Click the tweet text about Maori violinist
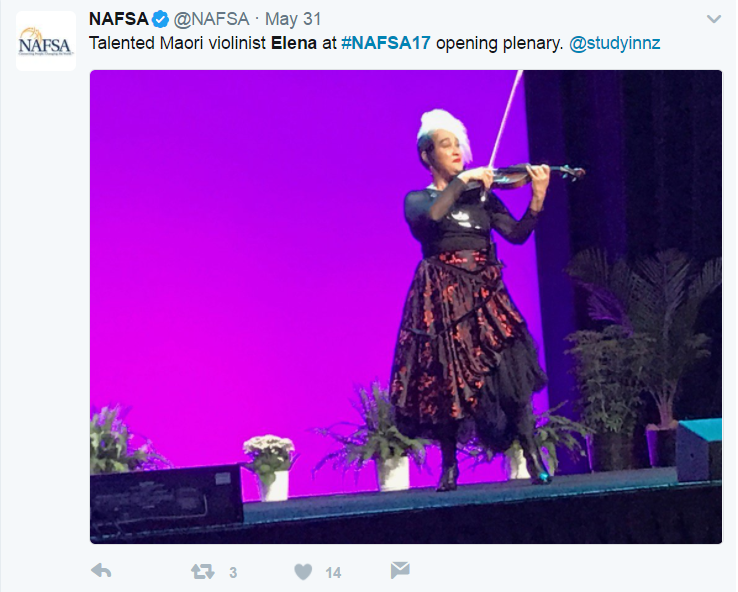 tap(375, 43)
